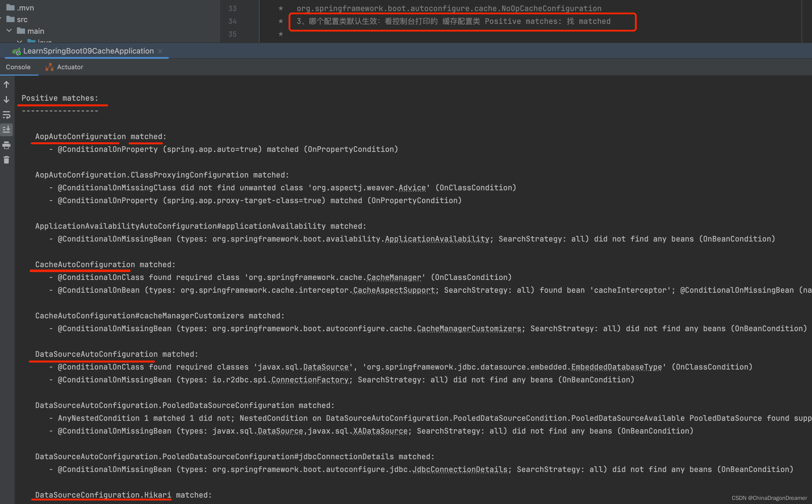The height and width of the screenshot is (504, 812).
Task: Click the .mvn folder icon
Action: point(10,7)
